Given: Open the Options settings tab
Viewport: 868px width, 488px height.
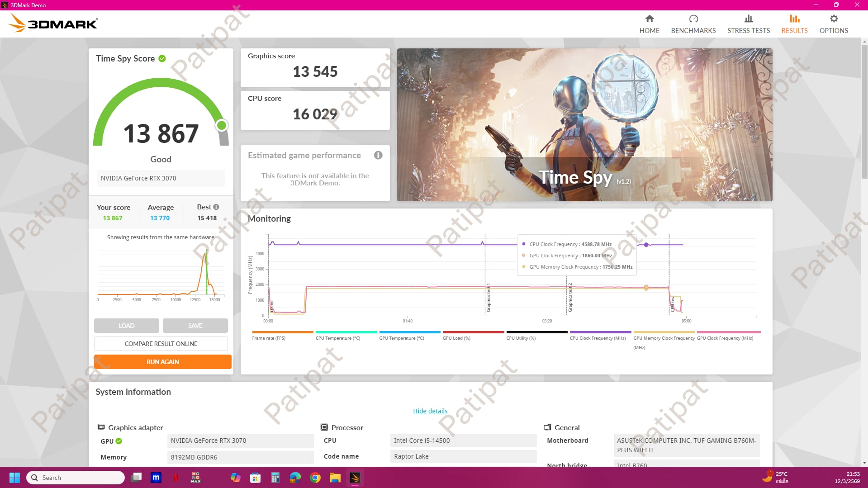Looking at the screenshot, I should click(833, 24).
